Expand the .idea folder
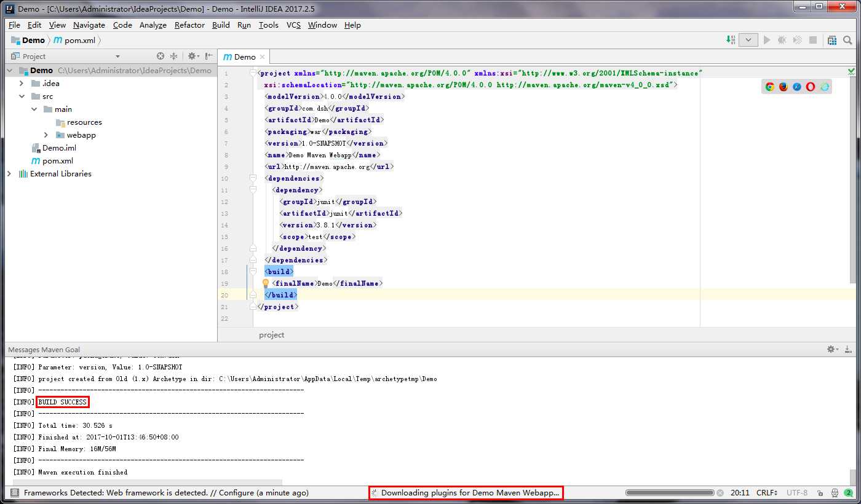Screen dimensions: 861x504 pos(22,84)
